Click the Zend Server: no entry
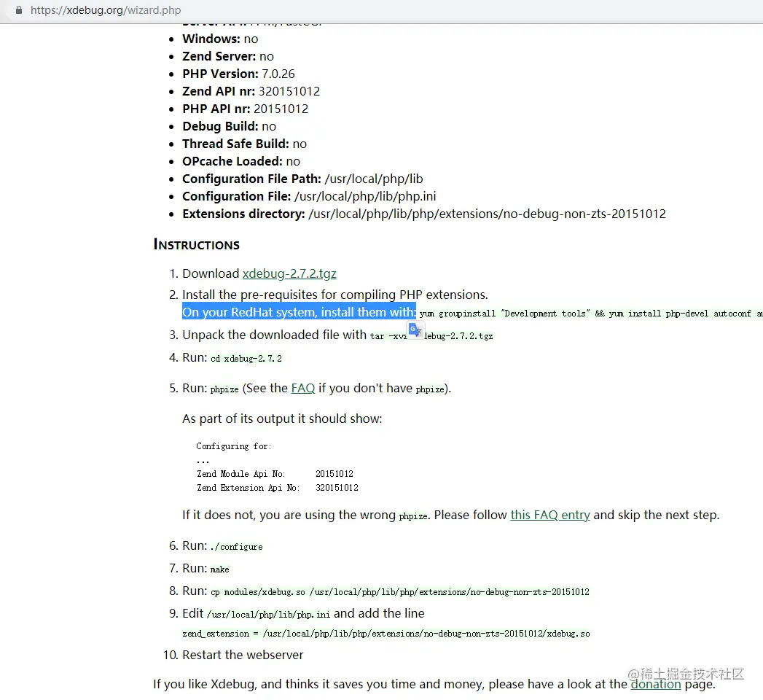 227,56
